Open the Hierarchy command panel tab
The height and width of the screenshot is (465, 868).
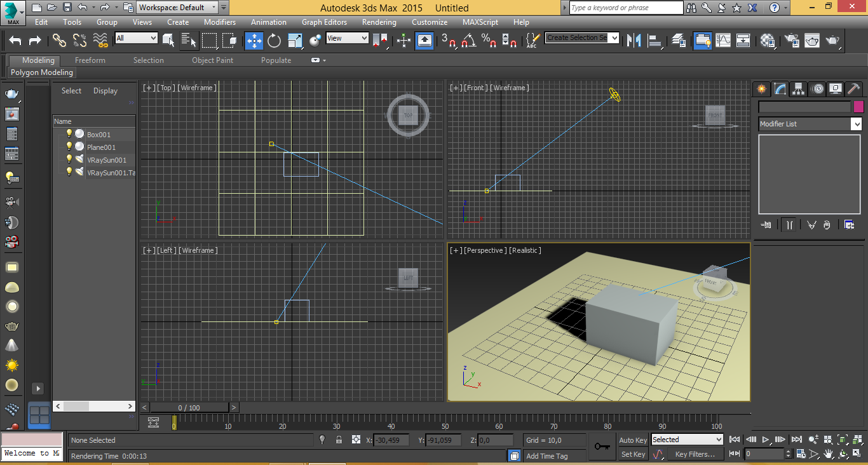pyautogui.click(x=798, y=89)
